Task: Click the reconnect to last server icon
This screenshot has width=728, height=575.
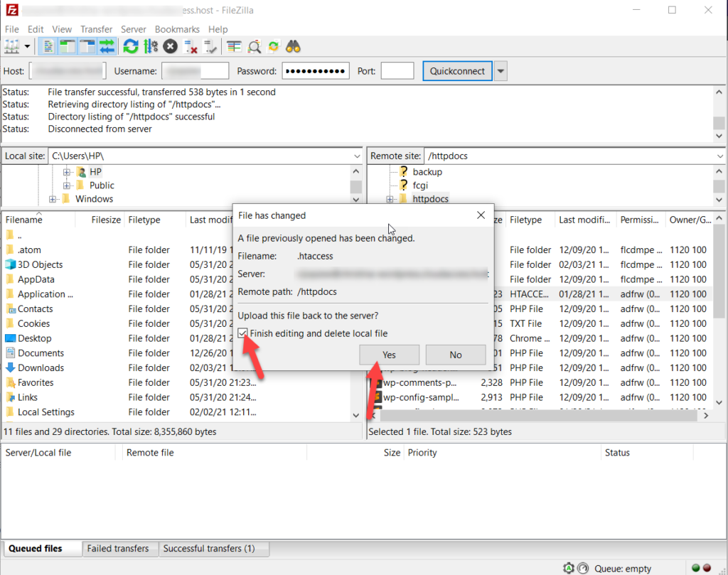Action: pyautogui.click(x=210, y=47)
